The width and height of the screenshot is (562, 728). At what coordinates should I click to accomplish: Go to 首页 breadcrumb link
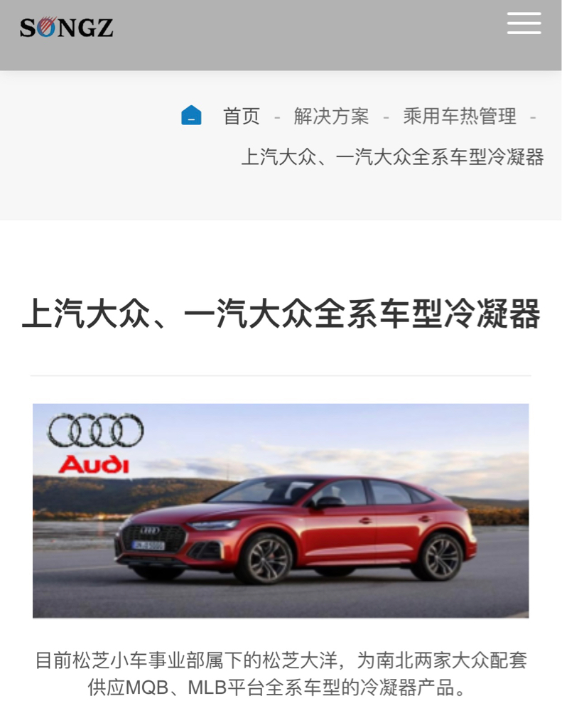tap(242, 116)
